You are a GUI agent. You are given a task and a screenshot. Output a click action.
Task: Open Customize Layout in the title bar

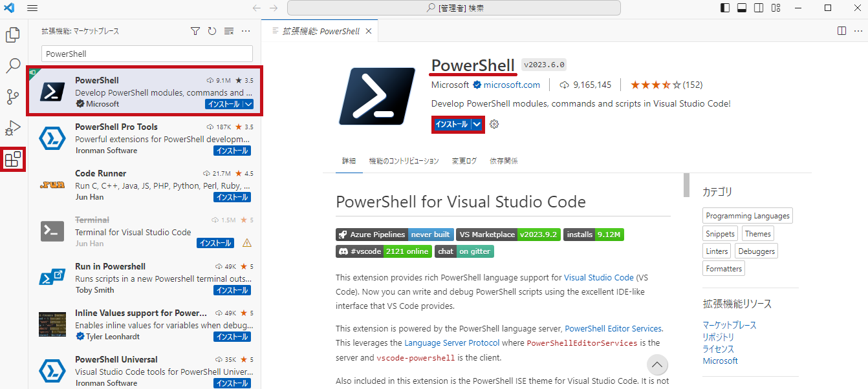coord(776,8)
